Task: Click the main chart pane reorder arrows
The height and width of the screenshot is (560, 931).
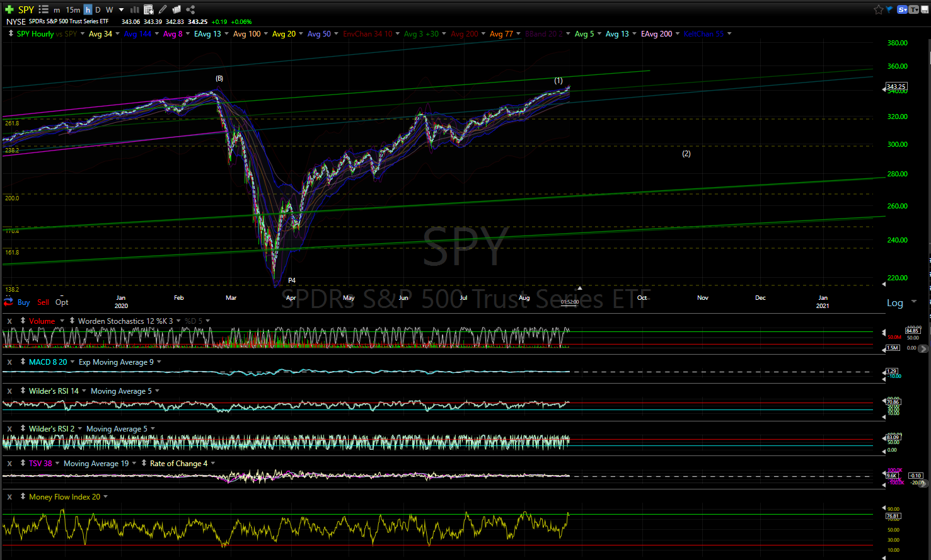Action: point(11,34)
